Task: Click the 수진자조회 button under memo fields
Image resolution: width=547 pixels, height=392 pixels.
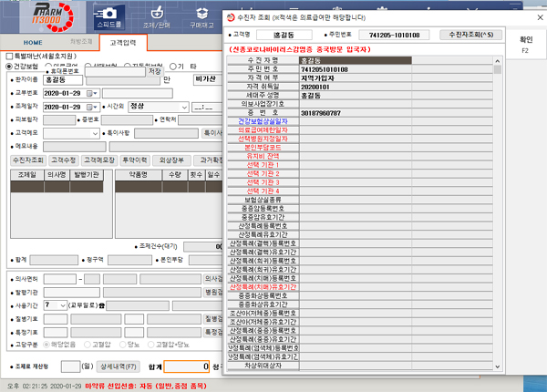Action: coord(28,160)
